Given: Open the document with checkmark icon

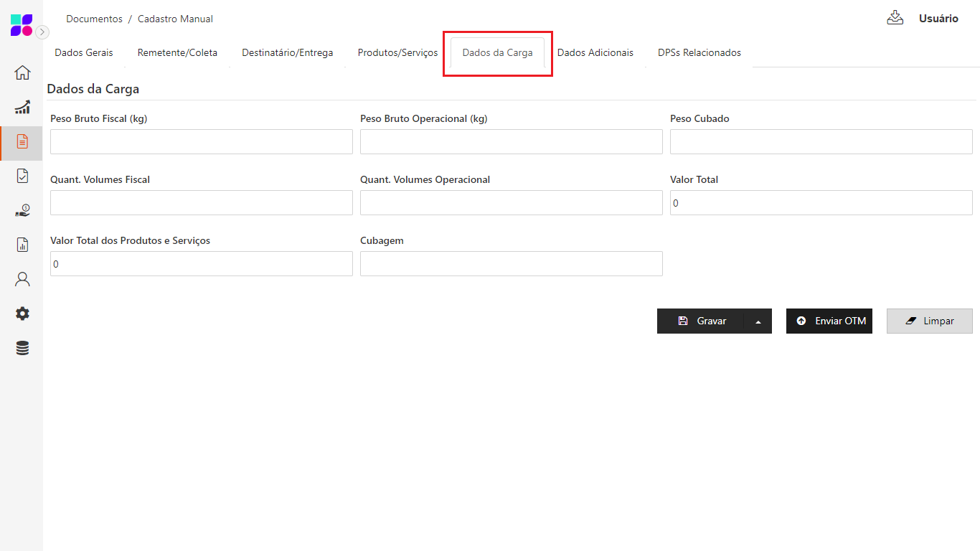Looking at the screenshot, I should click(x=22, y=176).
